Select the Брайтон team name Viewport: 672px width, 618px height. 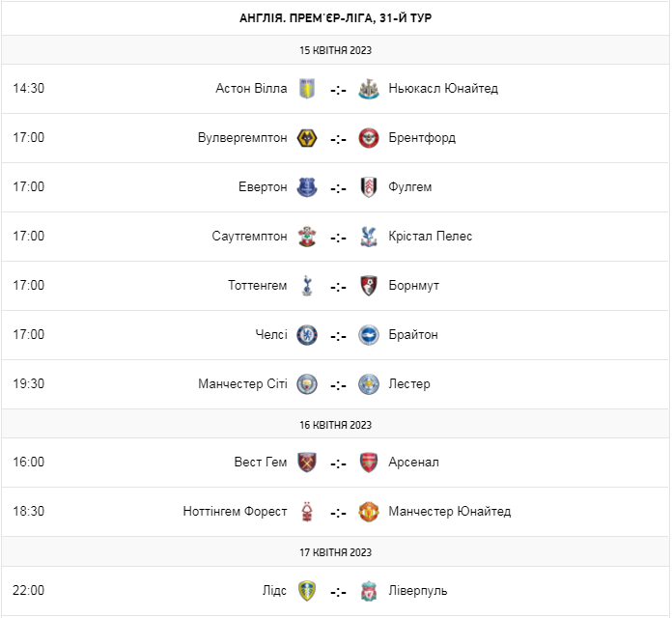click(413, 335)
